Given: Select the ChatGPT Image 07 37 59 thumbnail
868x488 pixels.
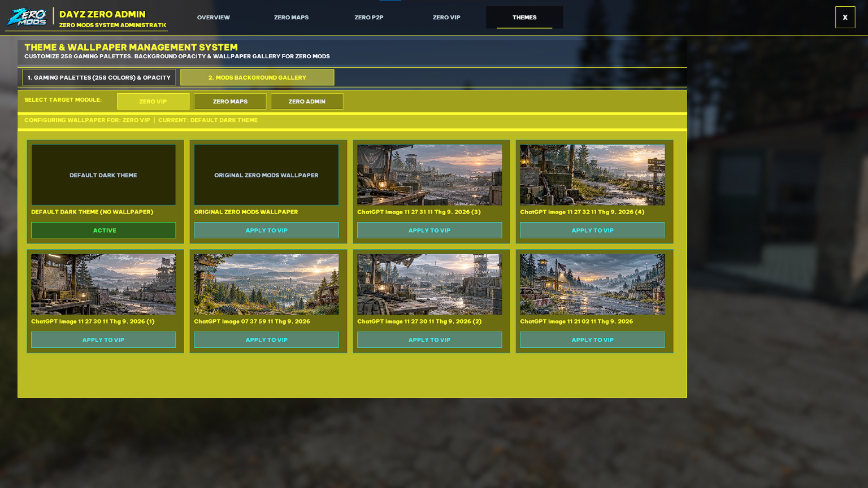Looking at the screenshot, I should pos(266,284).
